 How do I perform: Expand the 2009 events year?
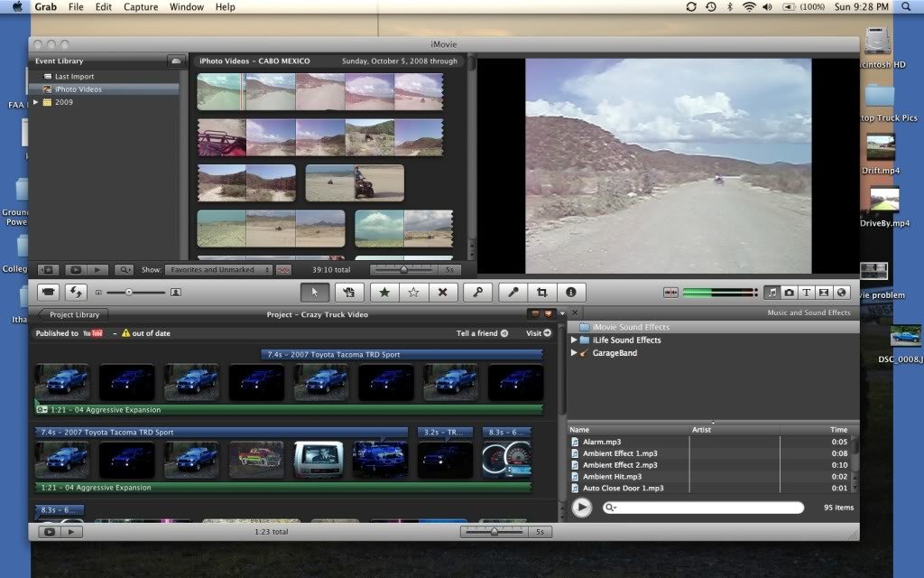tap(36, 102)
